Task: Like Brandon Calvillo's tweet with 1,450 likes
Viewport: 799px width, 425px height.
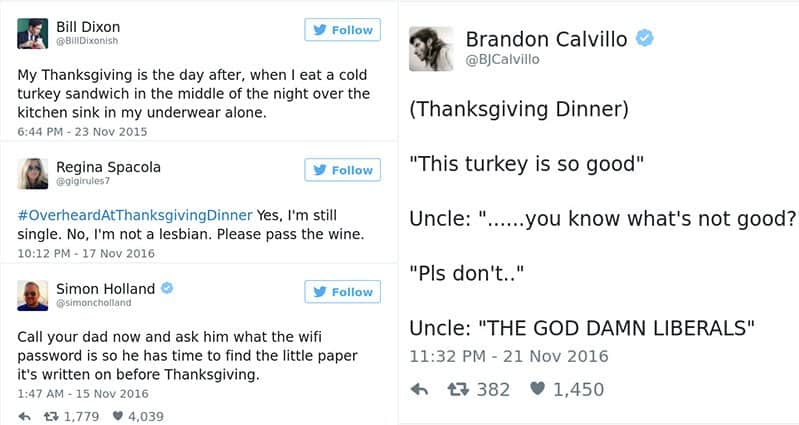Action: (537, 389)
